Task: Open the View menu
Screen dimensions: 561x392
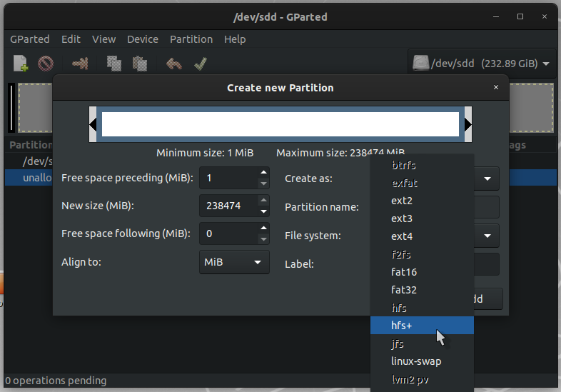Action: pyautogui.click(x=103, y=39)
